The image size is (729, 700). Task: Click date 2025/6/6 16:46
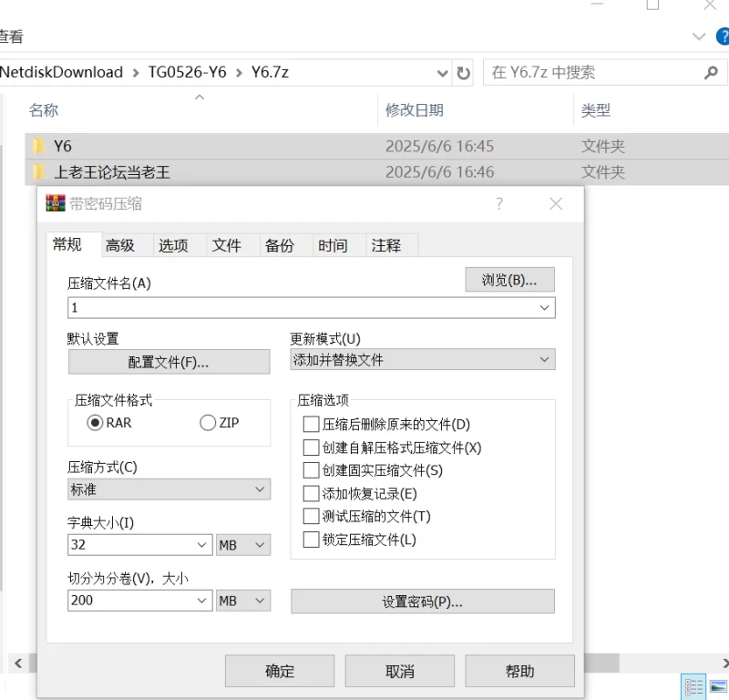point(439,172)
